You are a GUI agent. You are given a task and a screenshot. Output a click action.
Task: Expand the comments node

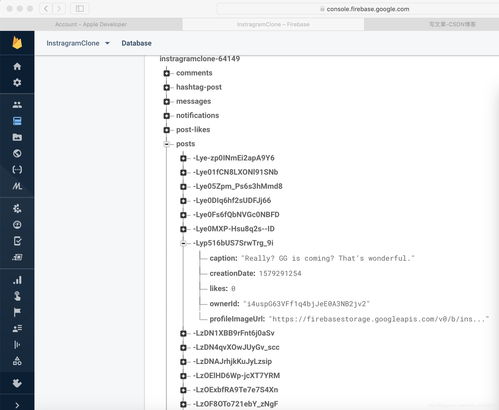pos(167,73)
